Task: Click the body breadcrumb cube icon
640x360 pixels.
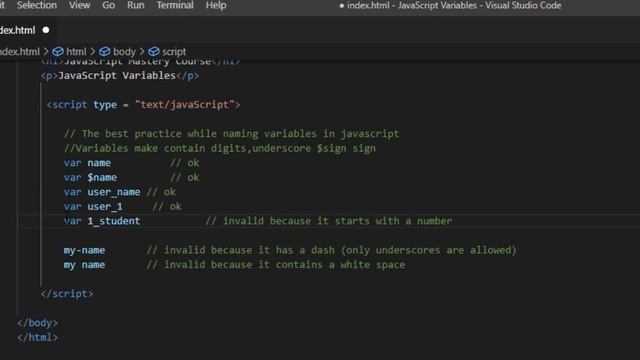Action: (x=105, y=52)
